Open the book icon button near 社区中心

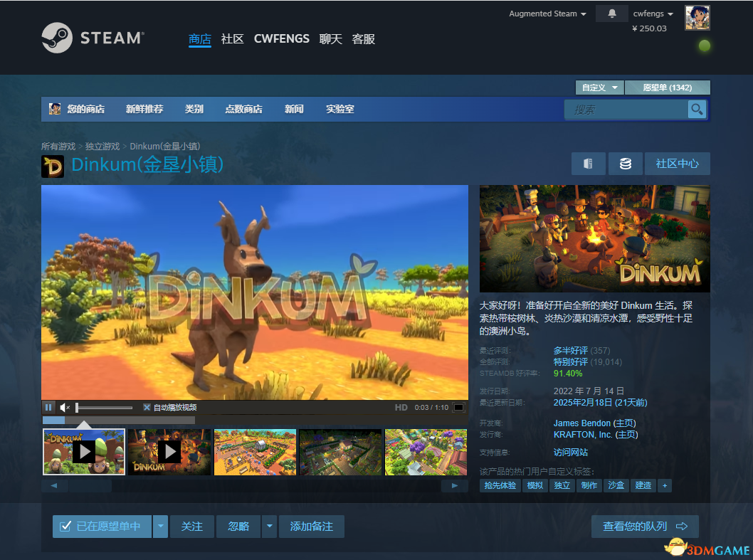click(589, 164)
